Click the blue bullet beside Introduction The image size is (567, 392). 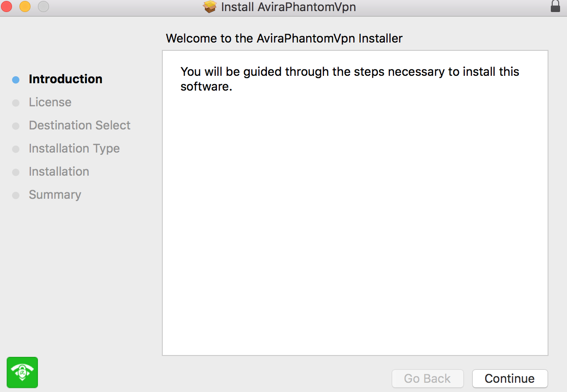16,80
